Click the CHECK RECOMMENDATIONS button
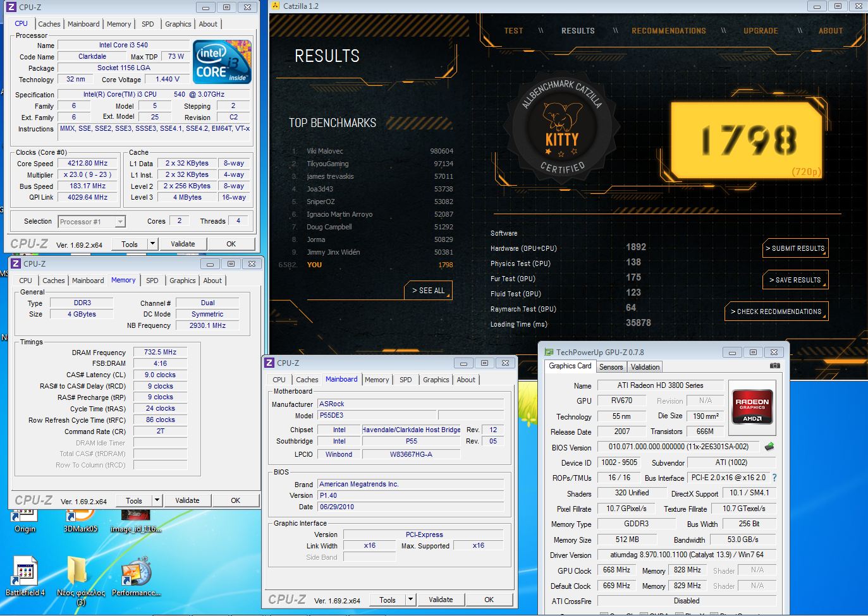This screenshot has height=616, width=868. click(776, 311)
